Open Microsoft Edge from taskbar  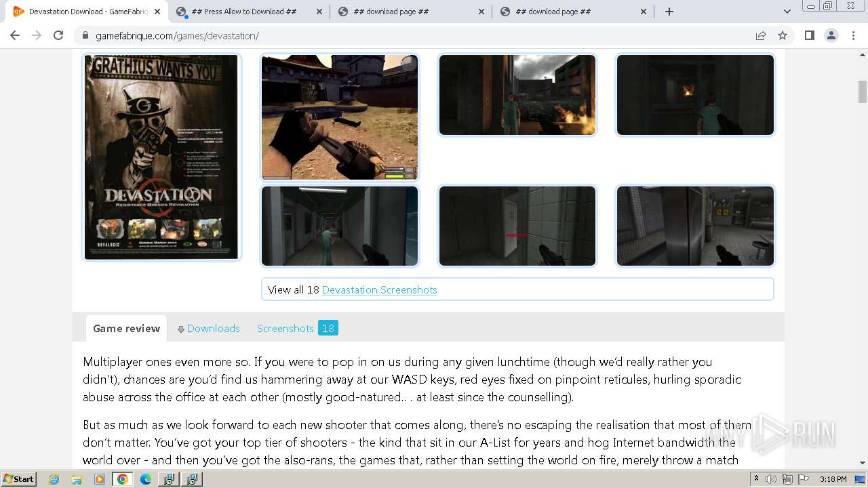(146, 479)
